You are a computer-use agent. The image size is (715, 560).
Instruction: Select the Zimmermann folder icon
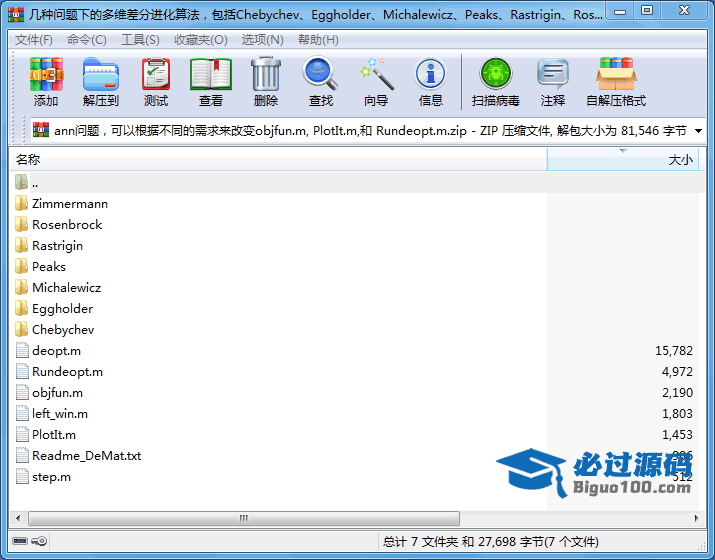point(21,203)
